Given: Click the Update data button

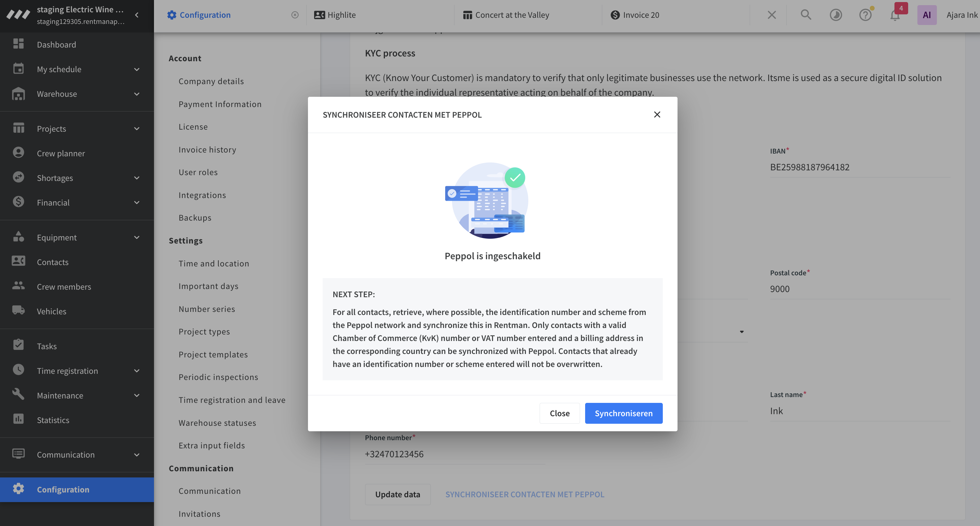Looking at the screenshot, I should tap(398, 494).
